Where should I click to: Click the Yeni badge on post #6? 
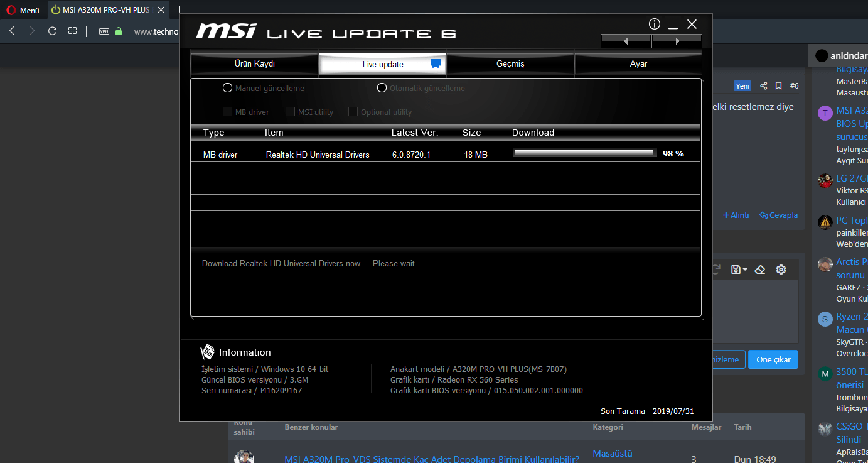[x=742, y=86]
